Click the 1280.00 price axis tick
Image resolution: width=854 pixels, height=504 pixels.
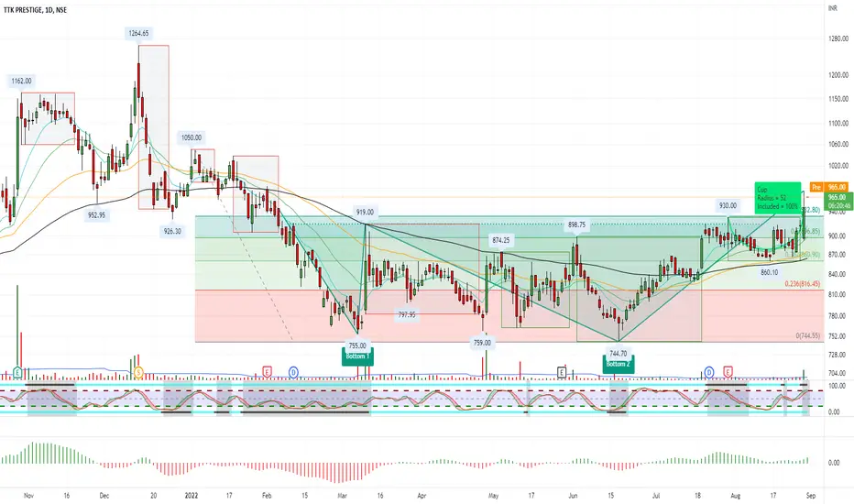coord(838,38)
